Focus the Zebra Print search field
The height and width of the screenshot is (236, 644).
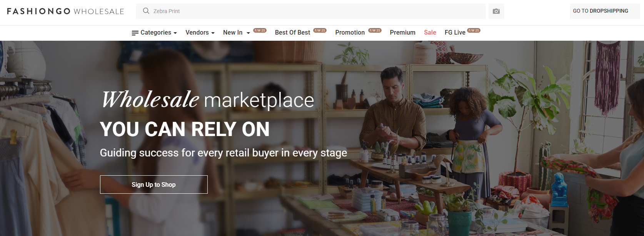tap(311, 11)
